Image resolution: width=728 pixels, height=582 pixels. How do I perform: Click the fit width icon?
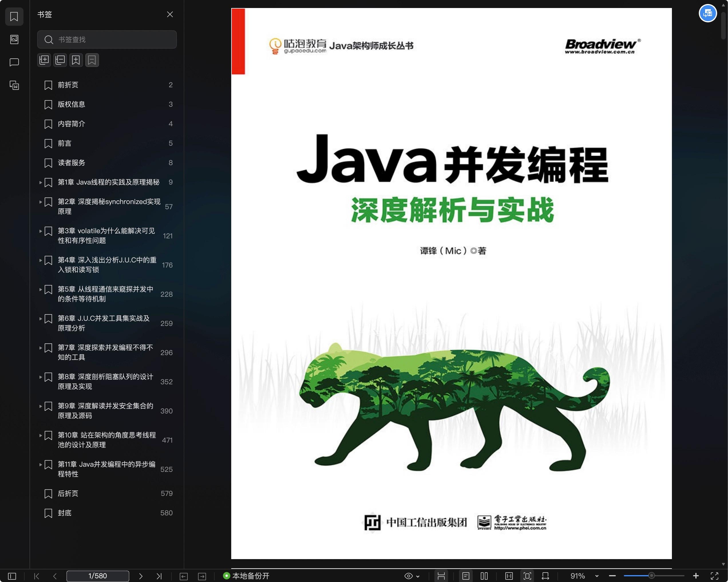pyautogui.click(x=545, y=576)
